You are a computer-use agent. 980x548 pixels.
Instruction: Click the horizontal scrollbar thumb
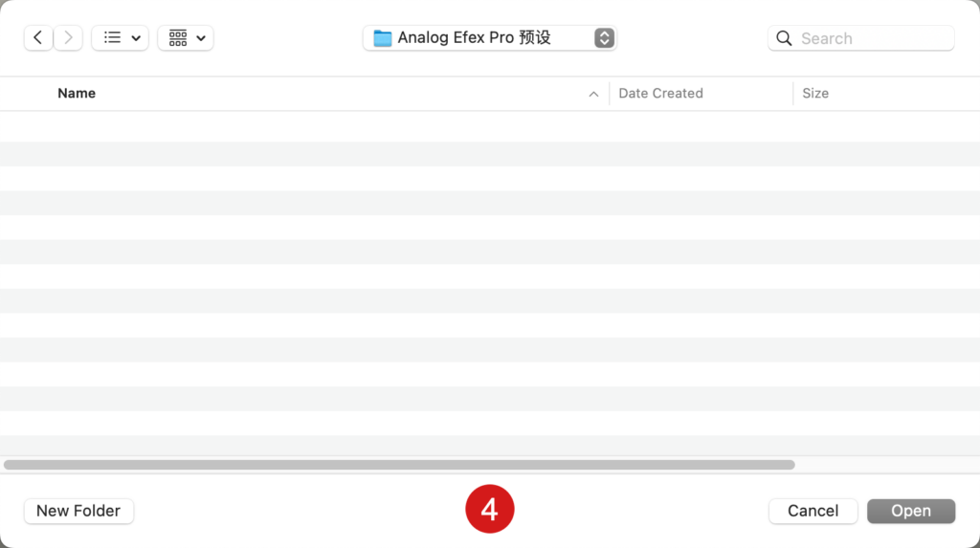(399, 465)
